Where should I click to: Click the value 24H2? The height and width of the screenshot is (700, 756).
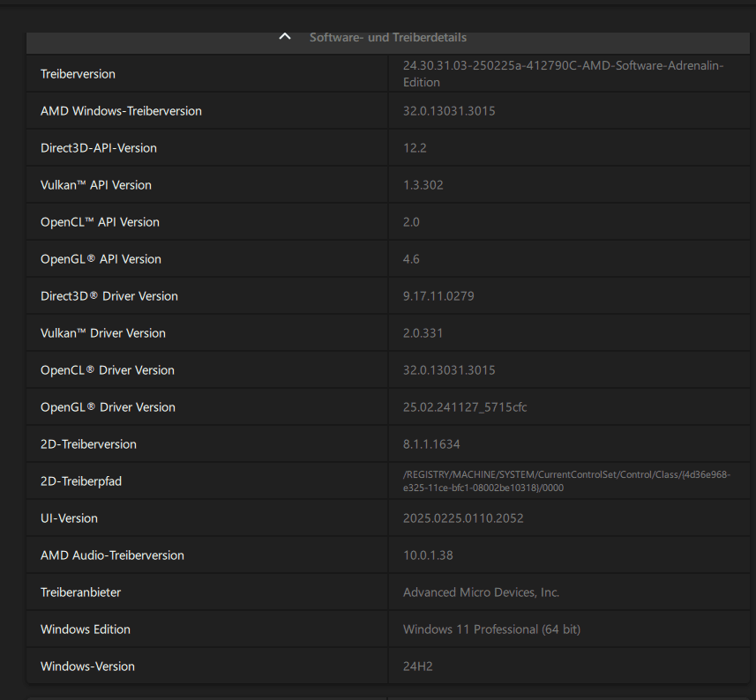click(x=417, y=667)
